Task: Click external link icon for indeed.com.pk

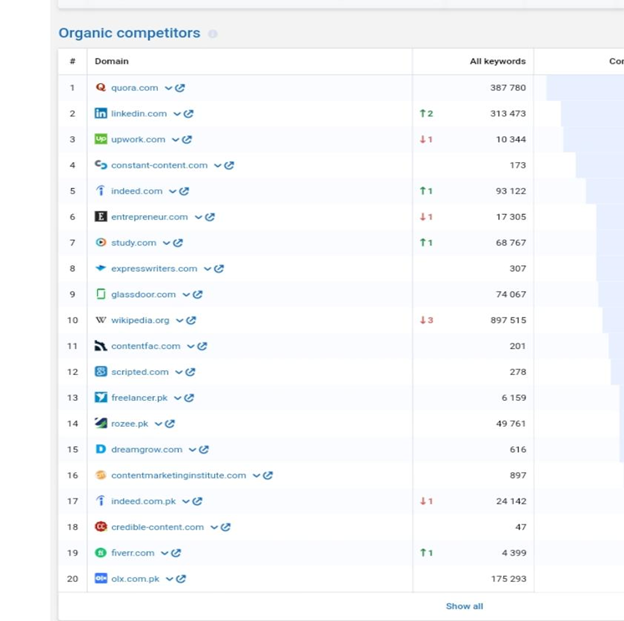Action: pos(198,501)
